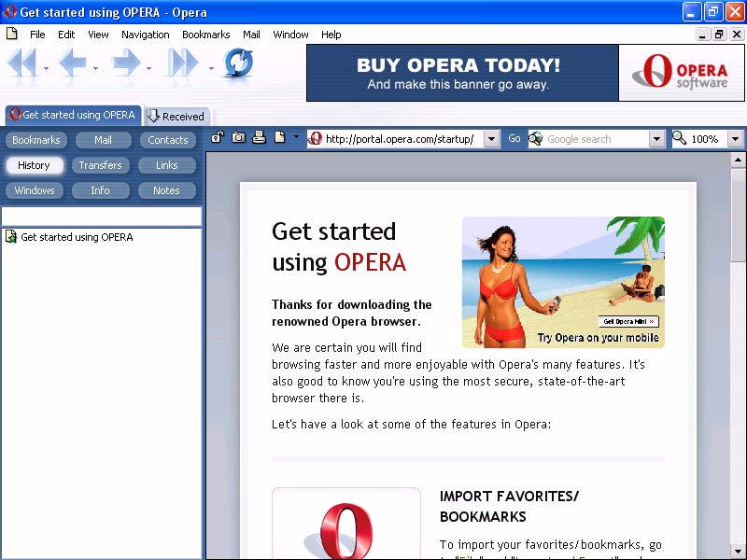747x560 pixels.
Task: Minimize the inner document window
Action: tap(702, 35)
